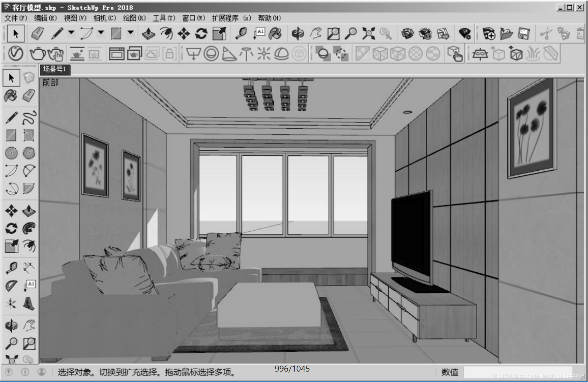
Task: Click the 数值 measurements input box
Action: (518, 372)
